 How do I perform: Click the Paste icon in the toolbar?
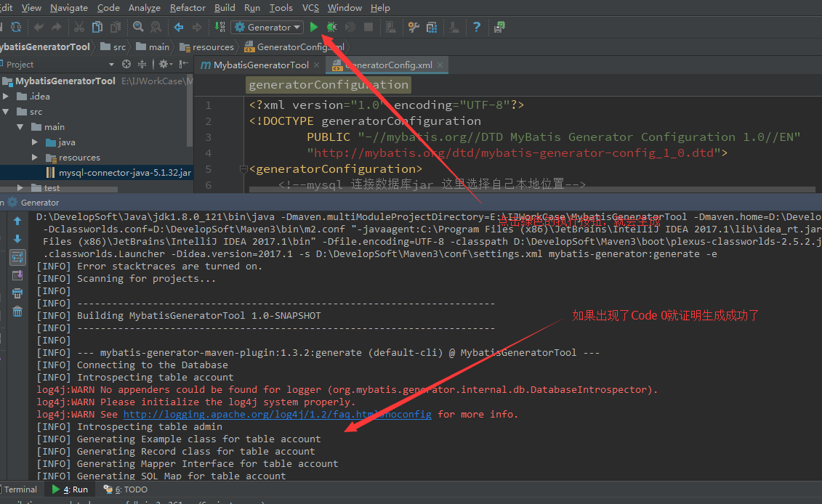click(x=116, y=28)
